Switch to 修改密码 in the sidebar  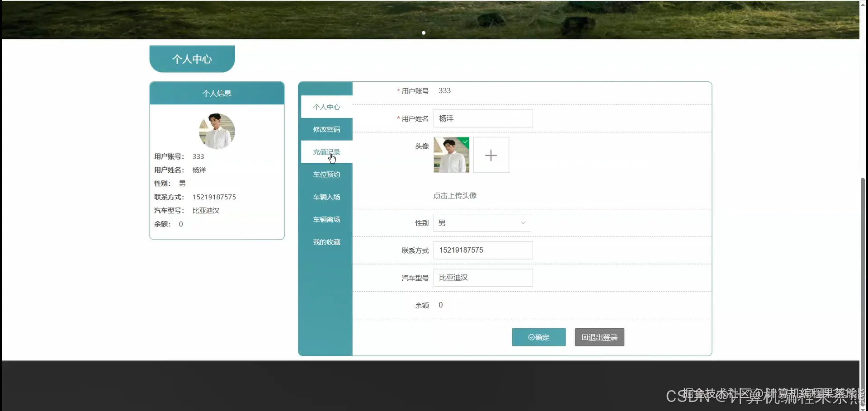pyautogui.click(x=326, y=129)
